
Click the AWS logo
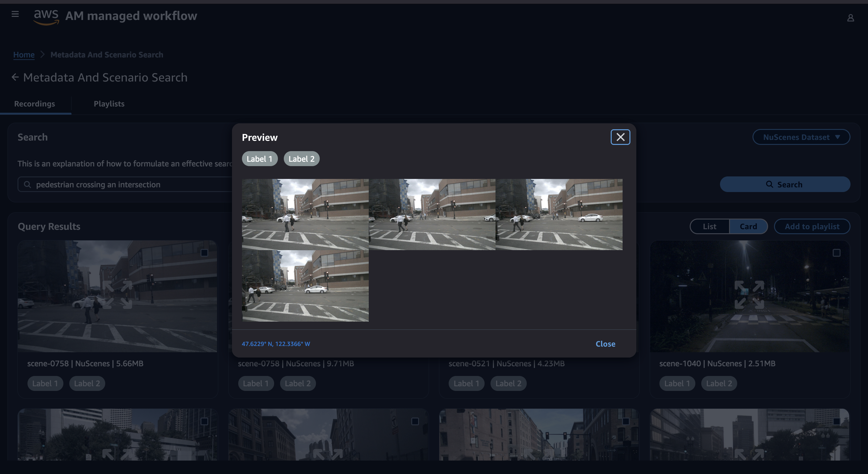pyautogui.click(x=46, y=17)
